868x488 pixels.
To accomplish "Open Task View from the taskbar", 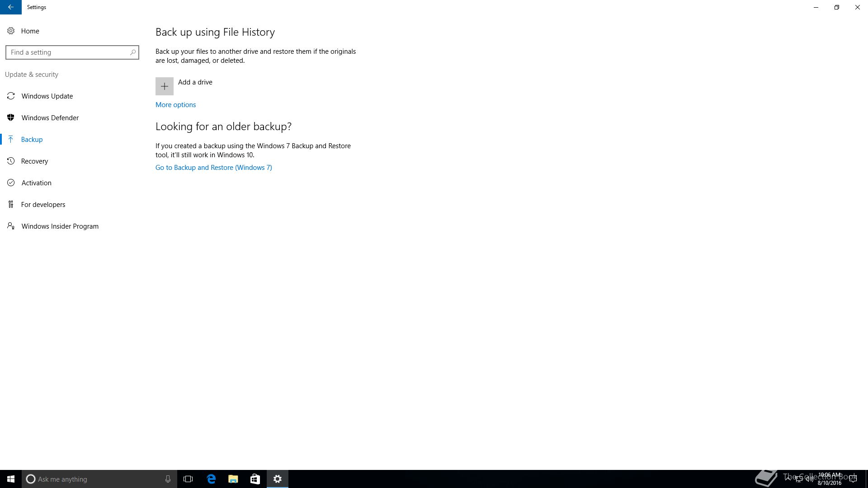I will pyautogui.click(x=188, y=479).
